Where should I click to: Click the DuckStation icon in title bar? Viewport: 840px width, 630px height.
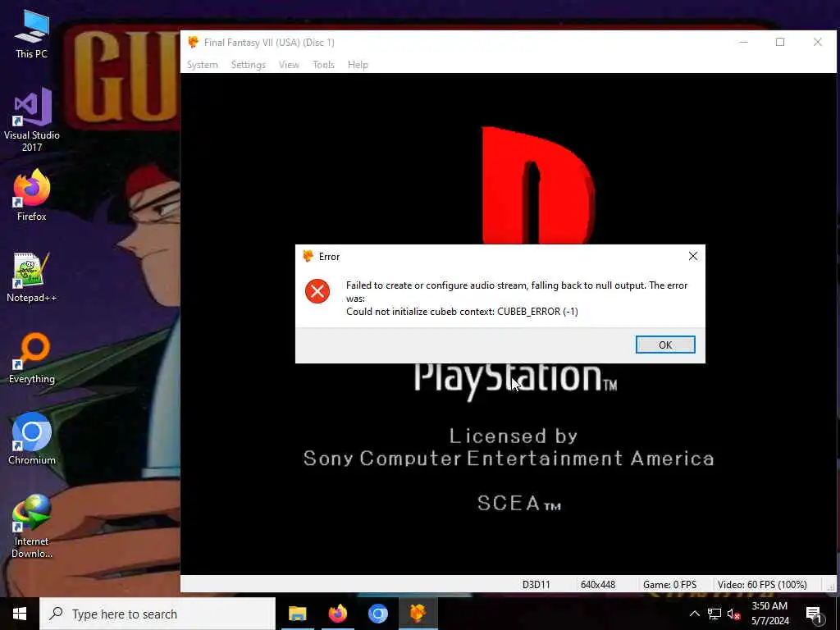[193, 43]
